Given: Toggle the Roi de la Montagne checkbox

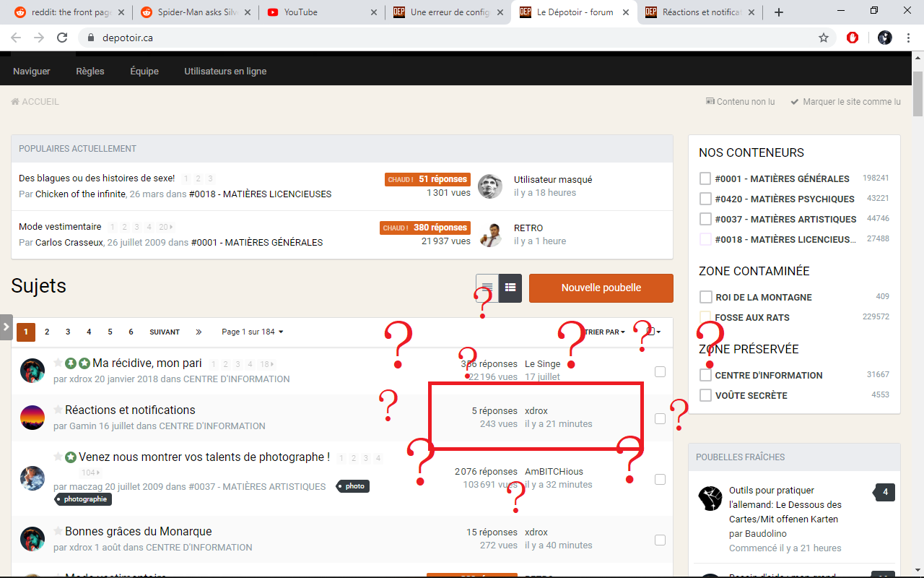Looking at the screenshot, I should point(706,297).
